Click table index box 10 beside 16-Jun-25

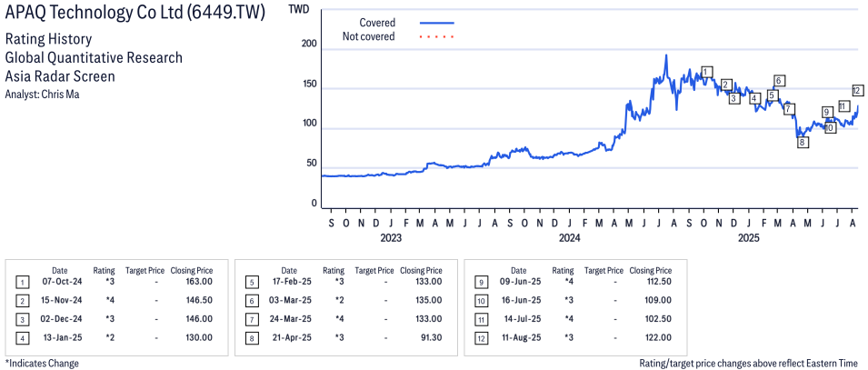click(480, 301)
